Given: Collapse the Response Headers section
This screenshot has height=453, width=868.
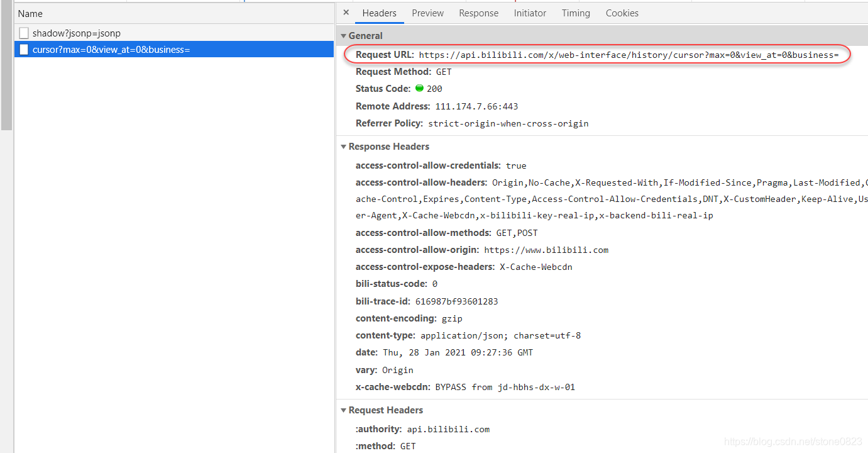Looking at the screenshot, I should tap(344, 147).
